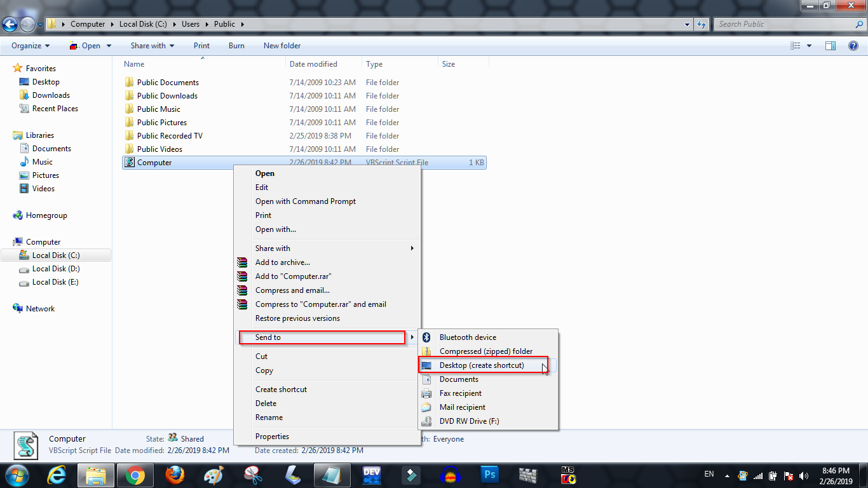Open Google Chrome from the taskbar

[135, 475]
